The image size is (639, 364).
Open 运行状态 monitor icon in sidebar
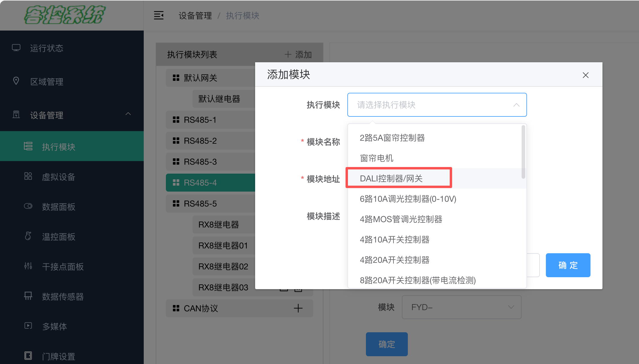(x=16, y=48)
